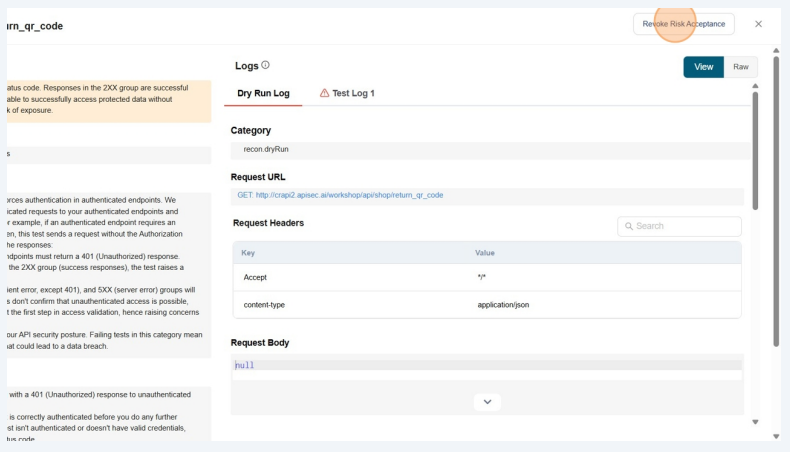This screenshot has height=452, width=790.
Task: Click the outer page vertical scrollbar thumb
Action: pos(776,200)
